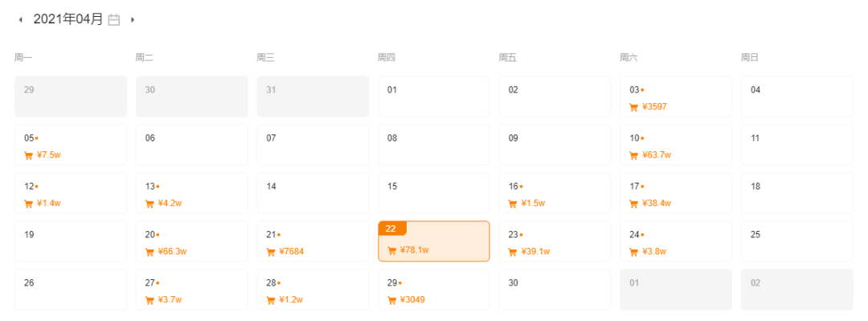Viewport: 868px width, 321px height.
Task: Select the date cell 30
Action: [x=555, y=290]
